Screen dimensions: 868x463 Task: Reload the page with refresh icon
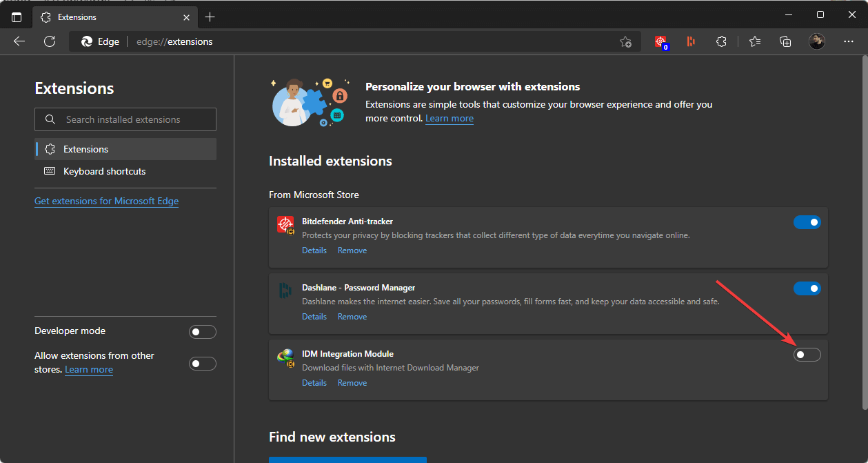pyautogui.click(x=50, y=41)
